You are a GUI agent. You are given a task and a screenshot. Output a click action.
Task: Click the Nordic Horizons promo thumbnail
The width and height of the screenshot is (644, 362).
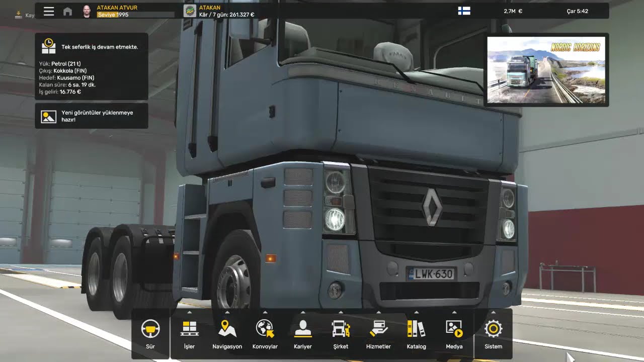pyautogui.click(x=546, y=70)
